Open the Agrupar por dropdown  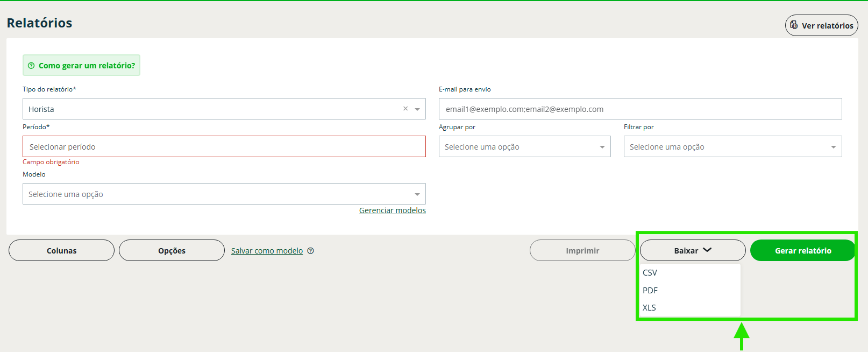pos(524,147)
